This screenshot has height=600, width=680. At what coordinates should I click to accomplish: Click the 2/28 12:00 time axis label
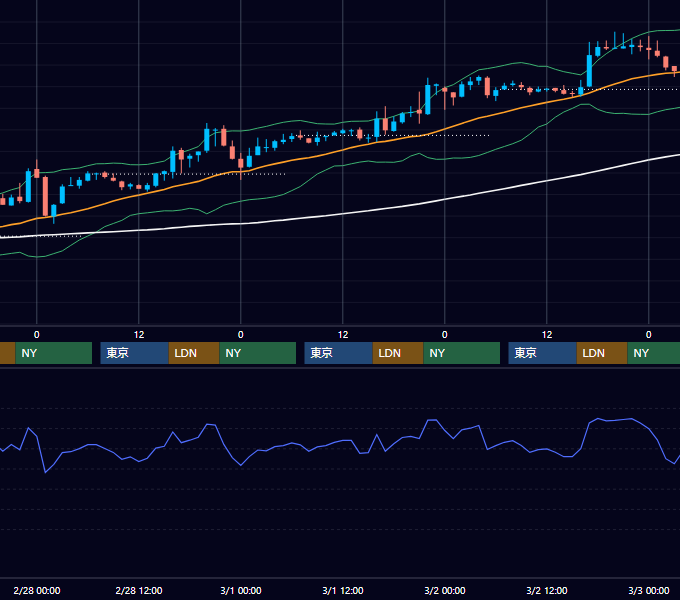pyautogui.click(x=139, y=590)
